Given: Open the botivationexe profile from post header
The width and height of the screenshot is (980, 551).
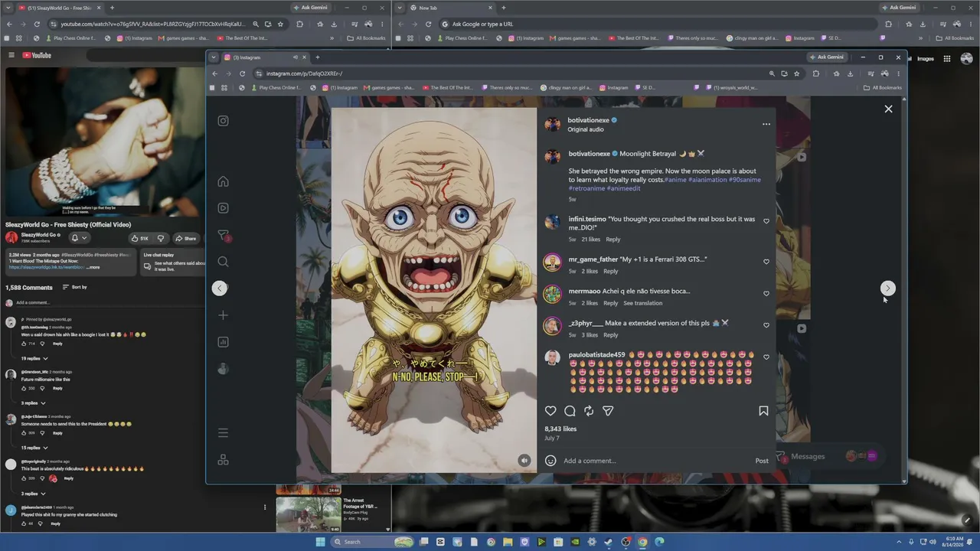Looking at the screenshot, I should tap(588, 120).
